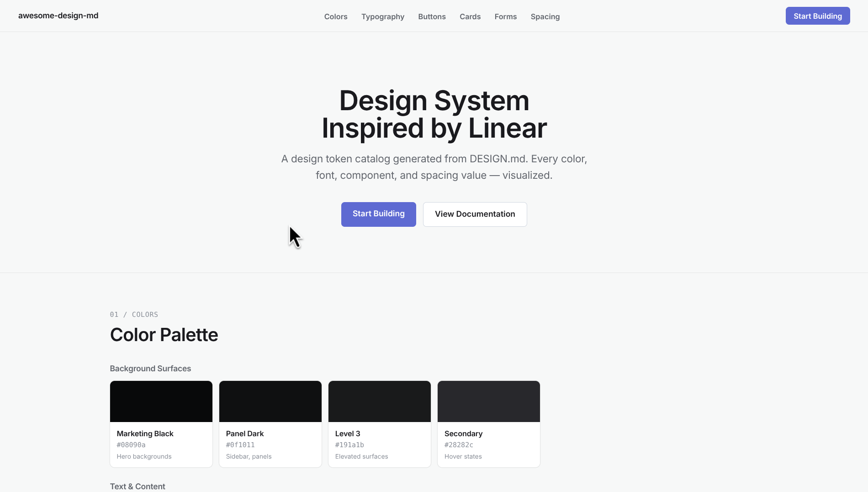
Task: Navigate to the Spacing section
Action: pyautogui.click(x=545, y=16)
